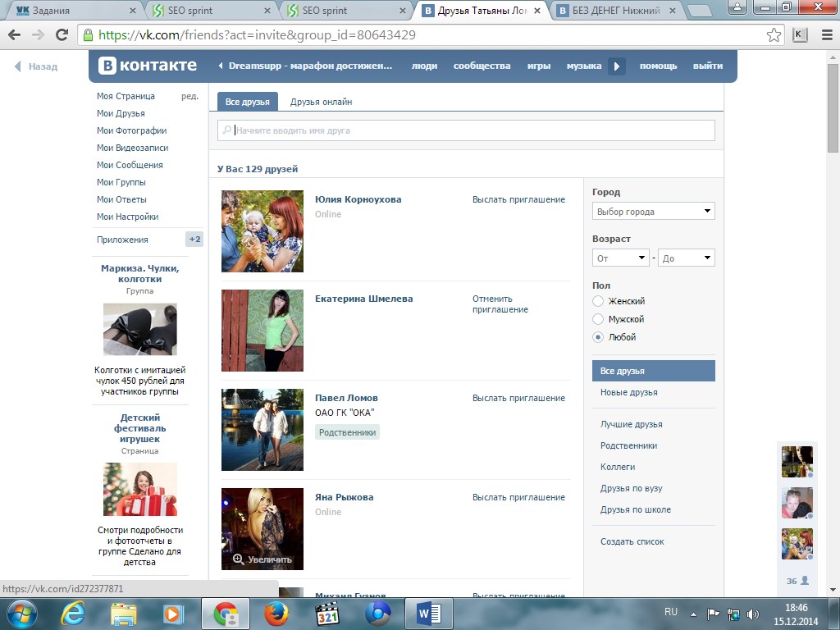Switch to Все друзья tab
Viewport: 840px width, 630px height.
coord(248,101)
